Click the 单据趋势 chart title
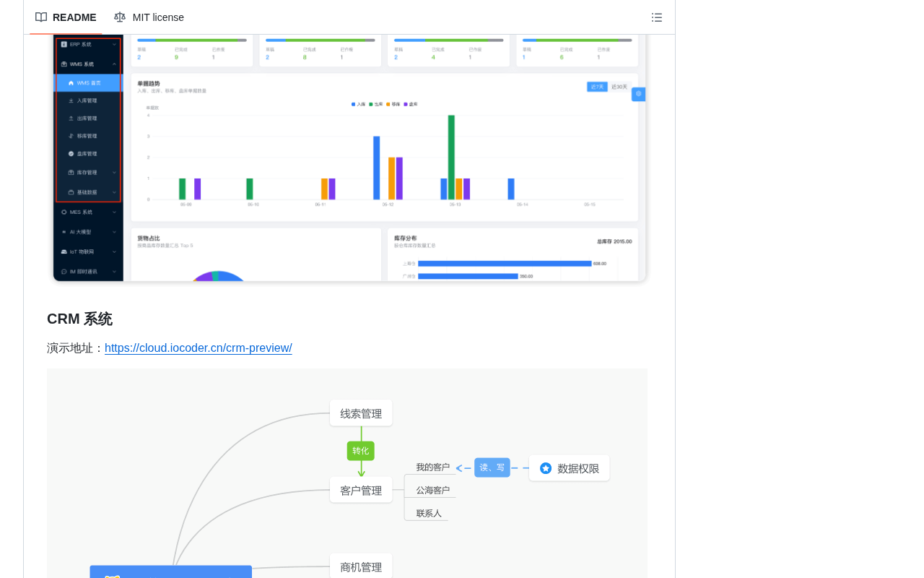 pos(149,84)
